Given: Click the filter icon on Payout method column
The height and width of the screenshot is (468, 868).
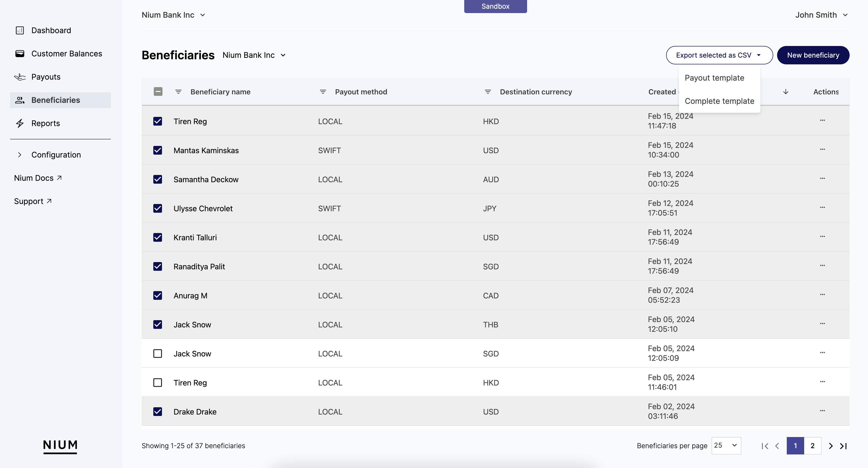Looking at the screenshot, I should click(x=323, y=91).
